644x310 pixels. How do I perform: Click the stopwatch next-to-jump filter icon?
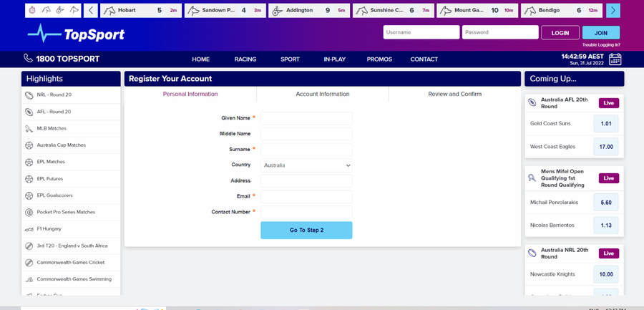32,10
